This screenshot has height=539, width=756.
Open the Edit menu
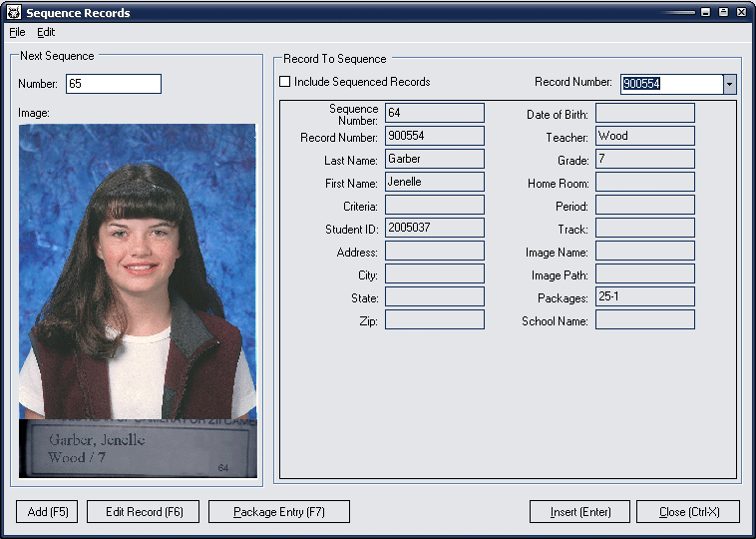pyautogui.click(x=46, y=33)
